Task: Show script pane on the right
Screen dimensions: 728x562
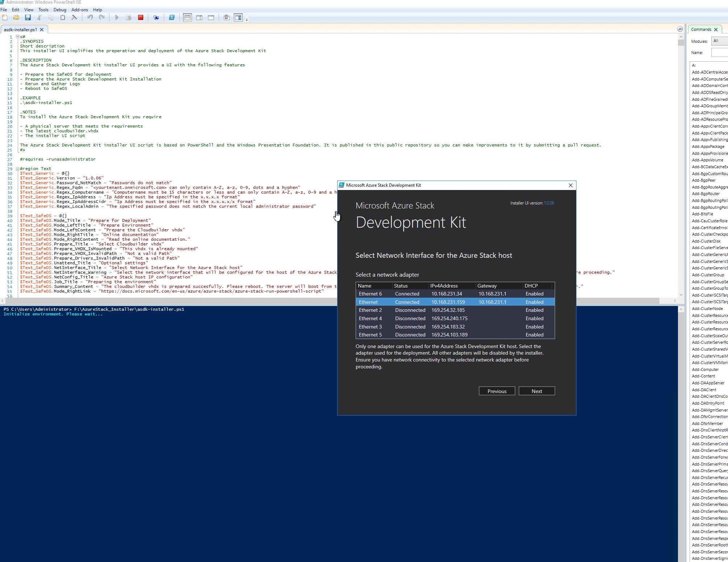Action: (199, 17)
